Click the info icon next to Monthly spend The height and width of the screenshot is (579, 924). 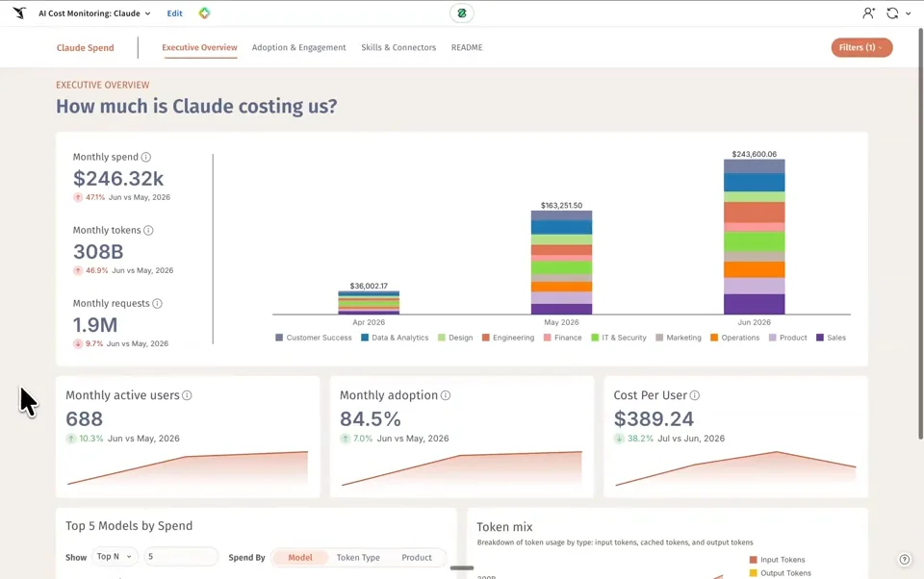click(146, 157)
